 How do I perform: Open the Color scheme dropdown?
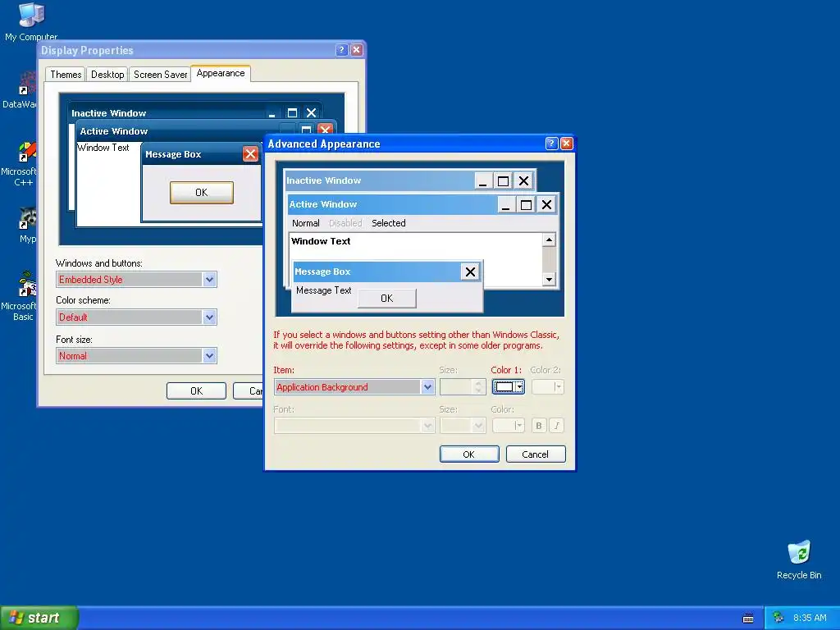pos(209,317)
